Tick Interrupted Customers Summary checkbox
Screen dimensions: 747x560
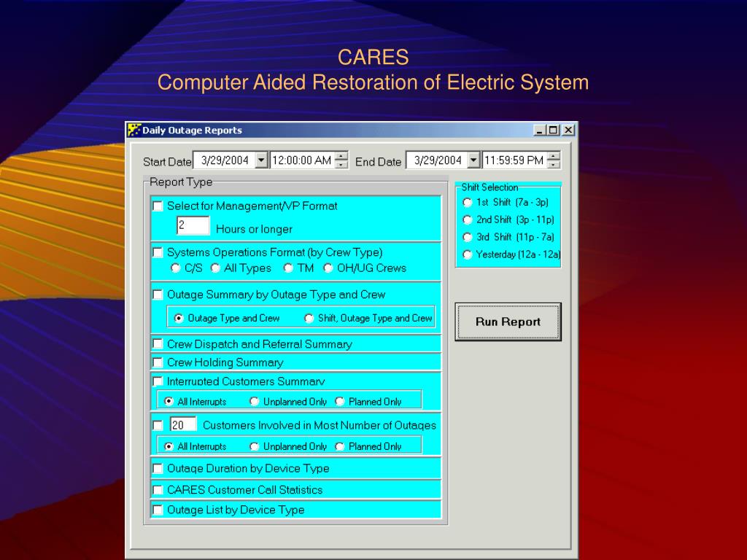click(x=158, y=381)
